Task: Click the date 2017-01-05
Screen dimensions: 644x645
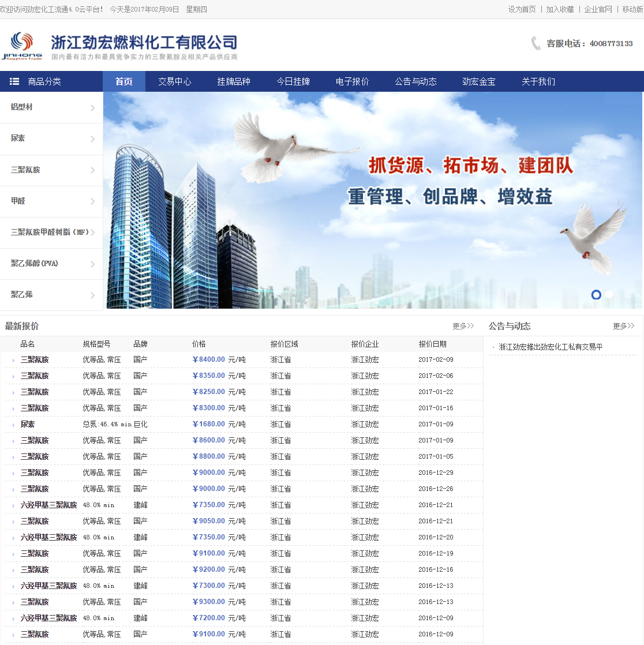Action: coord(436,456)
